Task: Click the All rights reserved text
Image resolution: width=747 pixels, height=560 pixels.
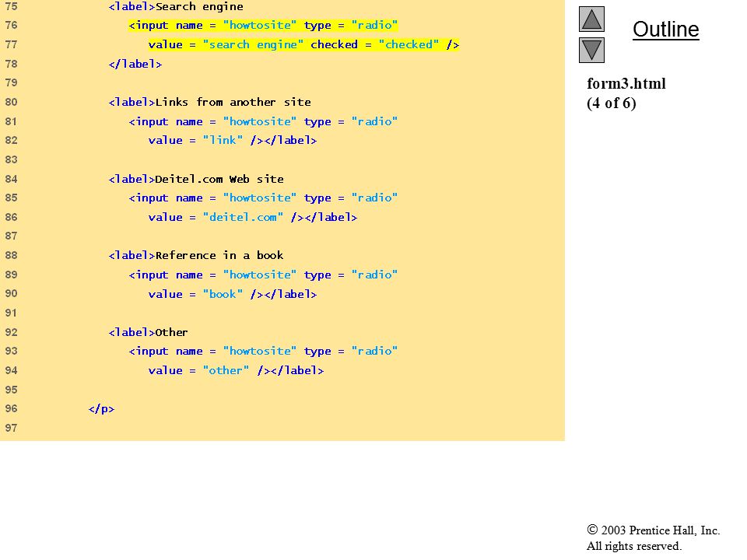Action: click(633, 546)
